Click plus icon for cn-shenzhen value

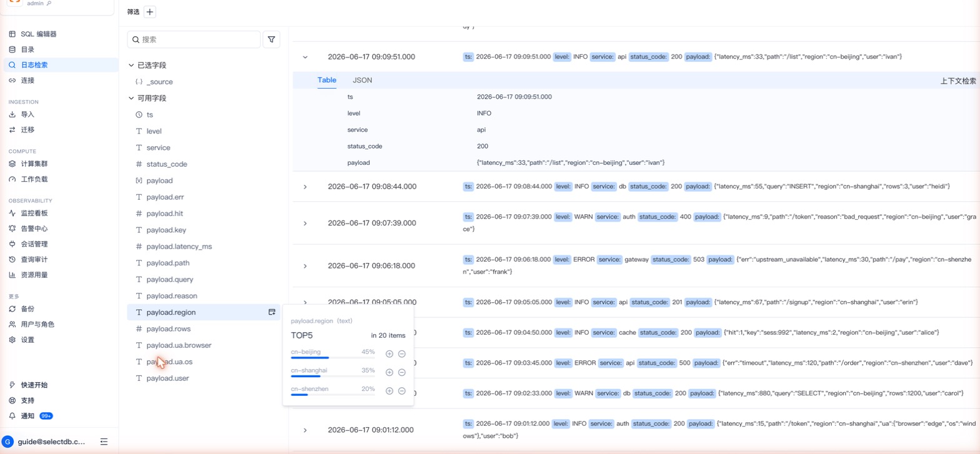(389, 391)
